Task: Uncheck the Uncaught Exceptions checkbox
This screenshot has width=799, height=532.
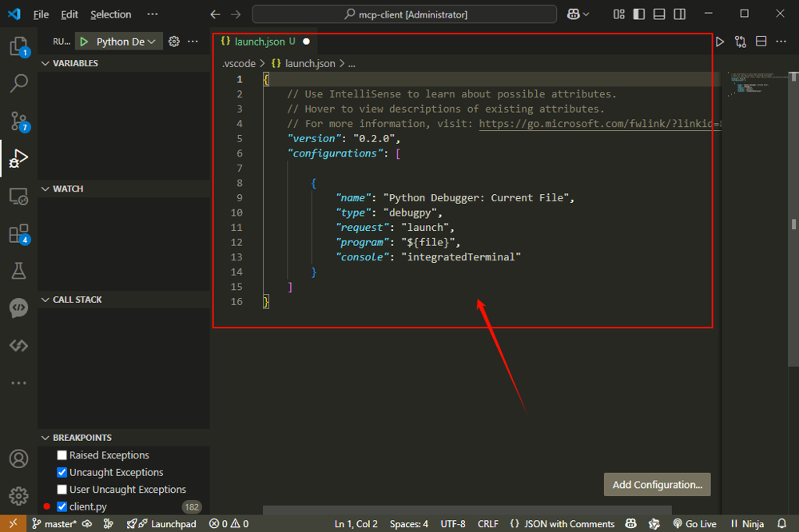Action: point(62,472)
